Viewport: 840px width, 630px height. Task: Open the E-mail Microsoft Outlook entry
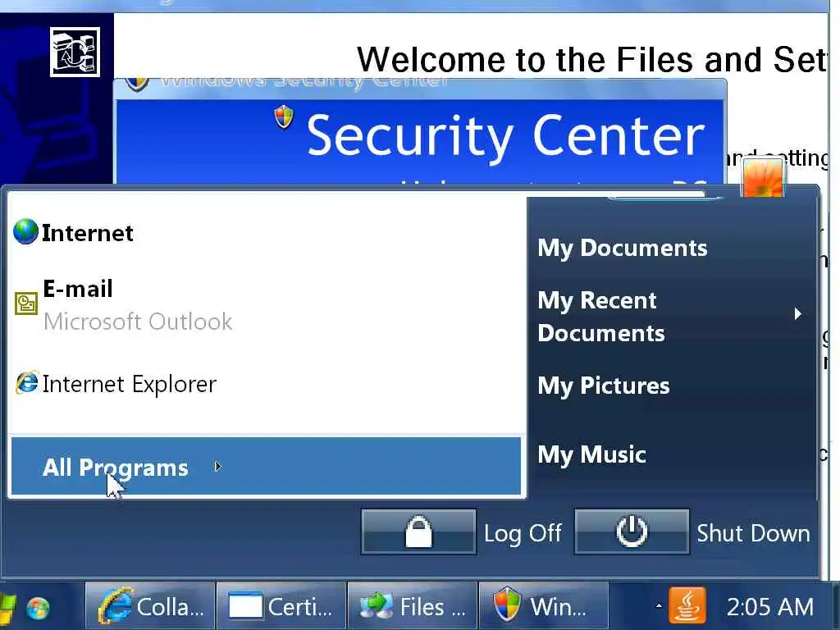coord(268,304)
